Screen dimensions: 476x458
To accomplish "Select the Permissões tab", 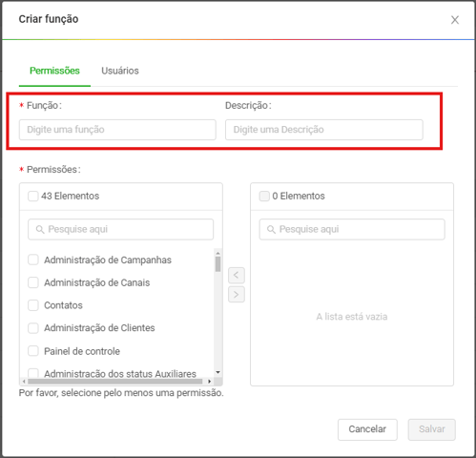I will (x=54, y=71).
